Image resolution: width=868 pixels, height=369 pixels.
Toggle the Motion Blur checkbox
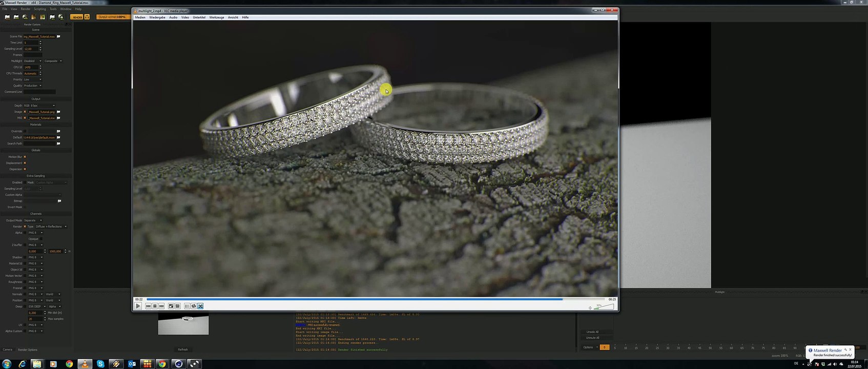click(25, 157)
